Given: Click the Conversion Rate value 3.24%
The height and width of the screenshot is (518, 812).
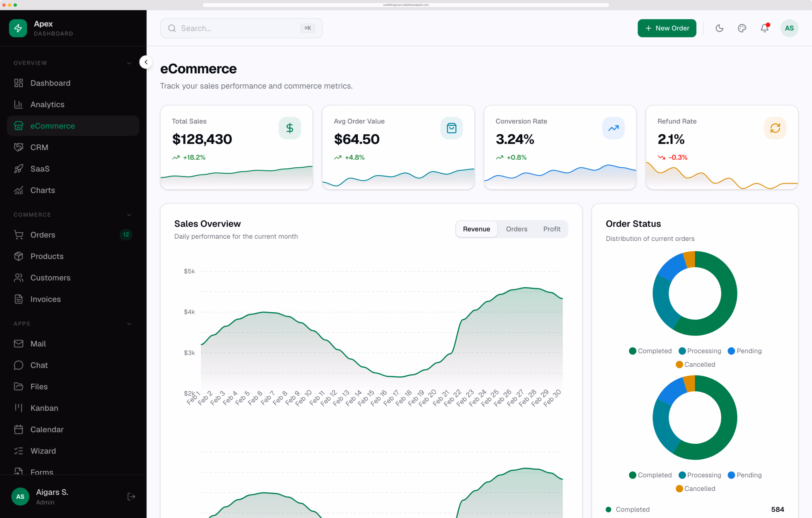Looking at the screenshot, I should pos(515,139).
